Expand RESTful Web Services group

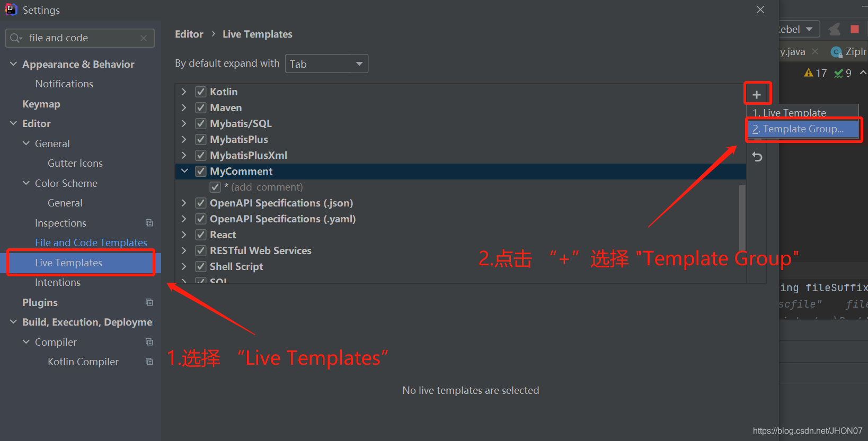[x=184, y=250]
